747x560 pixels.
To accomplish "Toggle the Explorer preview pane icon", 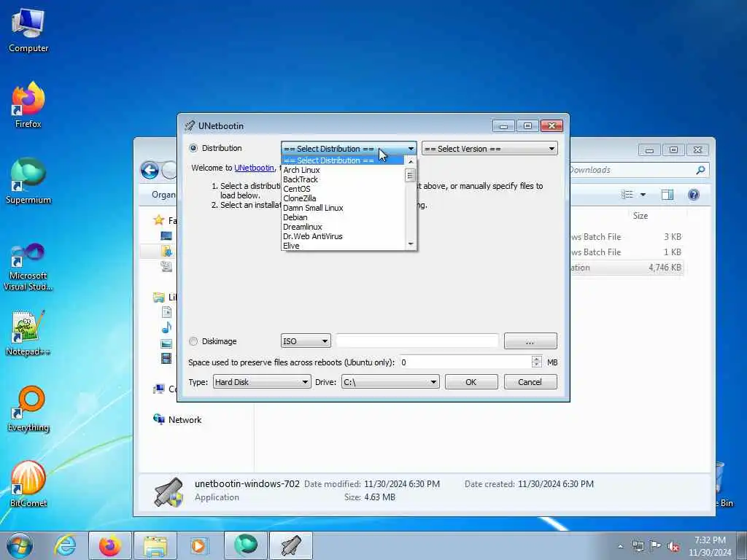I will tap(667, 194).
